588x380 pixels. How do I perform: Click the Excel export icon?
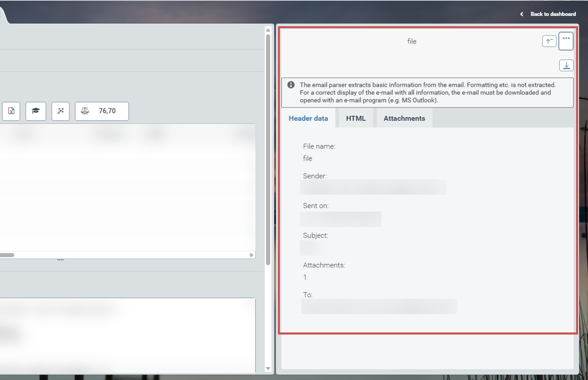tap(11, 111)
